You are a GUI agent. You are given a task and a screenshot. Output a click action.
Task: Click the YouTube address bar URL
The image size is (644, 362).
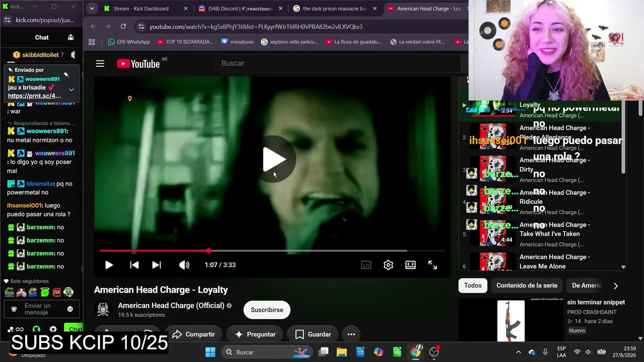256,27
